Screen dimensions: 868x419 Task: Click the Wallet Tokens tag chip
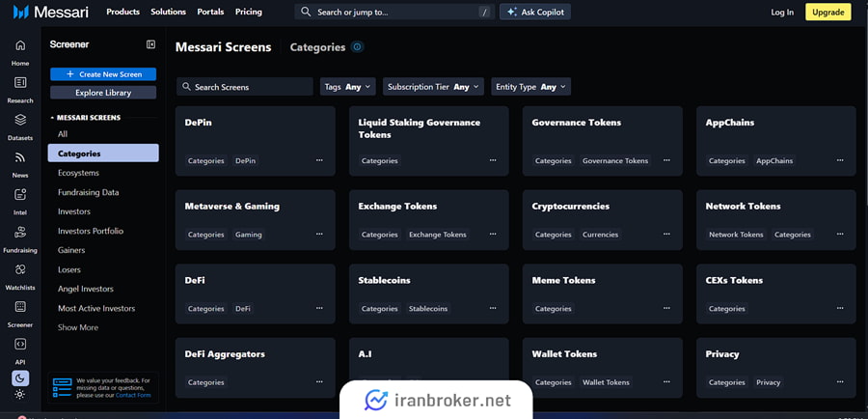pyautogui.click(x=606, y=382)
